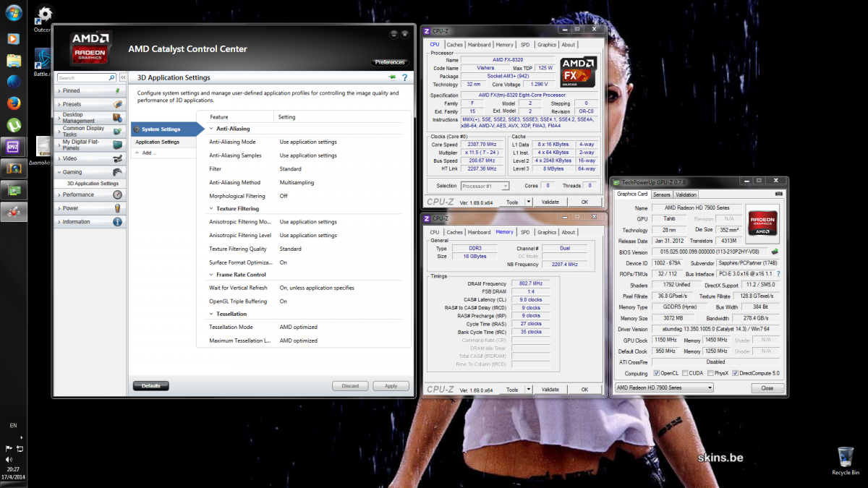Click the Common Display Tasks icon
868x488 pixels.
coord(117,132)
